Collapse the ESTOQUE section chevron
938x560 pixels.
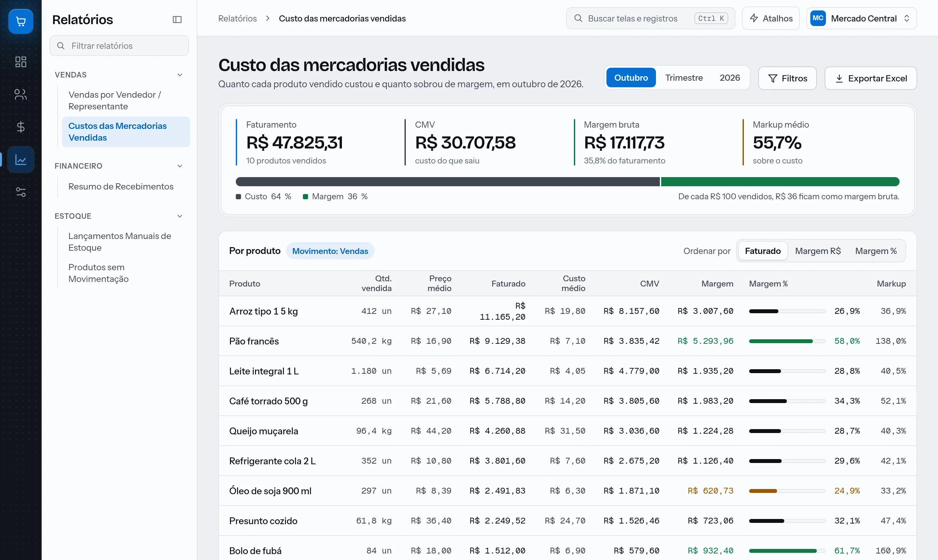(x=180, y=216)
